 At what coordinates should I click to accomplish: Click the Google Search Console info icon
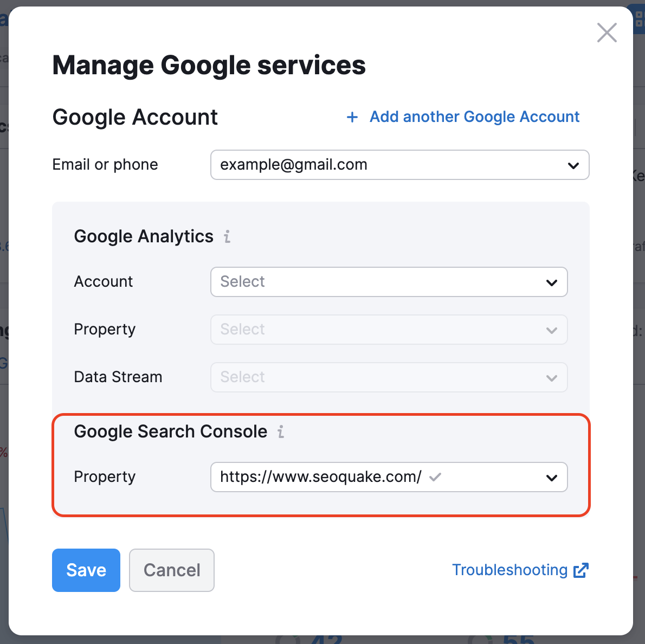tap(281, 432)
